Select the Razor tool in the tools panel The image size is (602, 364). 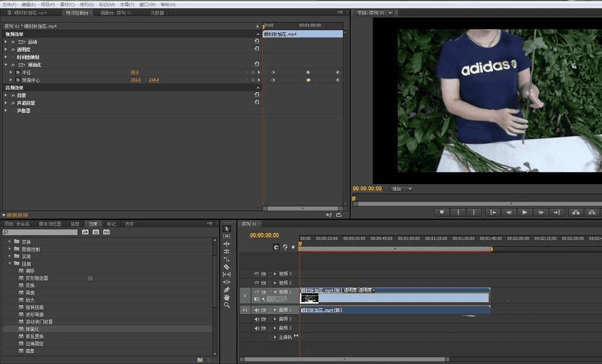(226, 267)
